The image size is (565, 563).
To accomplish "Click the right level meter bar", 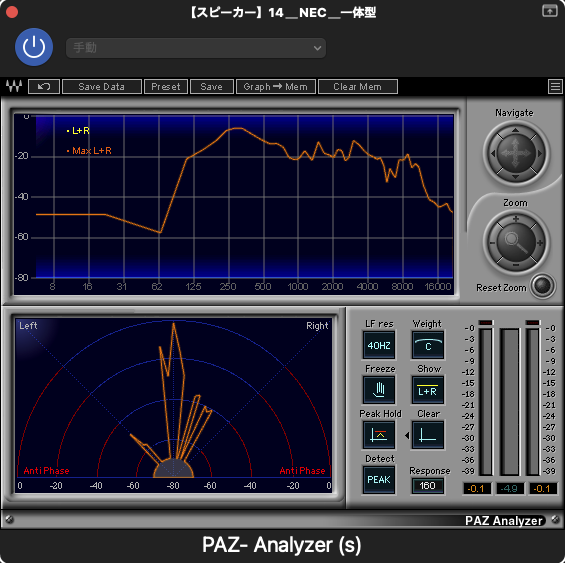I will point(533,402).
